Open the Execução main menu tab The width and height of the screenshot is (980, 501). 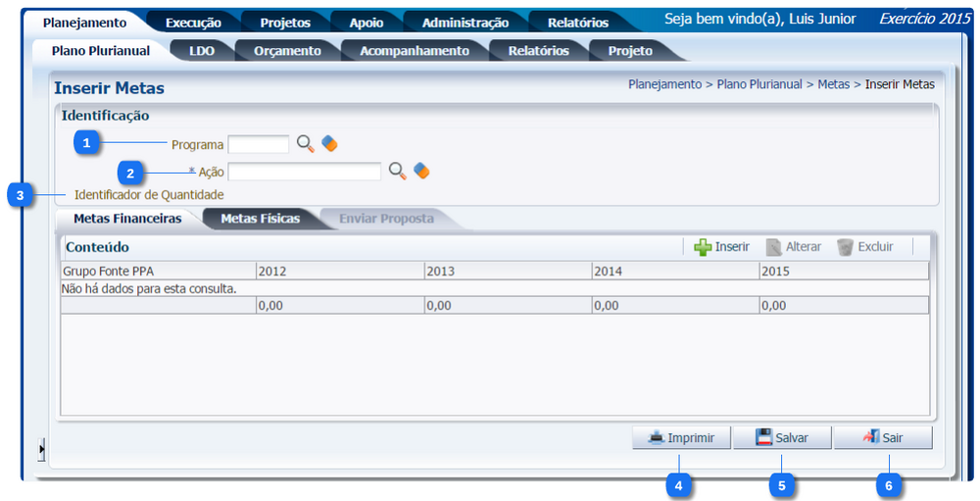tap(193, 23)
